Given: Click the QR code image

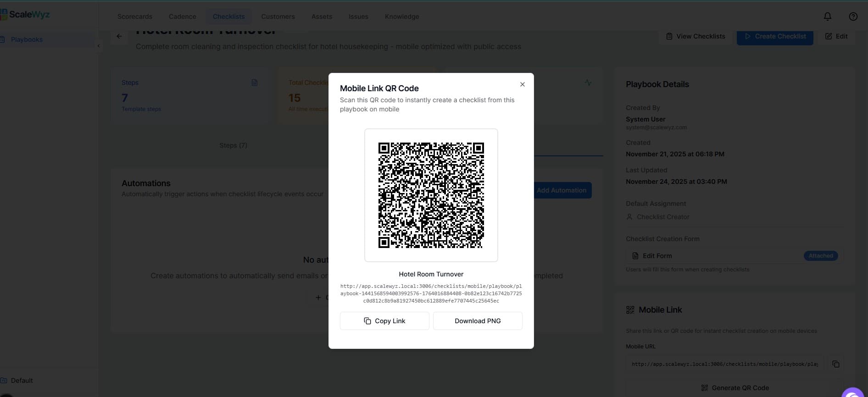Looking at the screenshot, I should pos(431,195).
